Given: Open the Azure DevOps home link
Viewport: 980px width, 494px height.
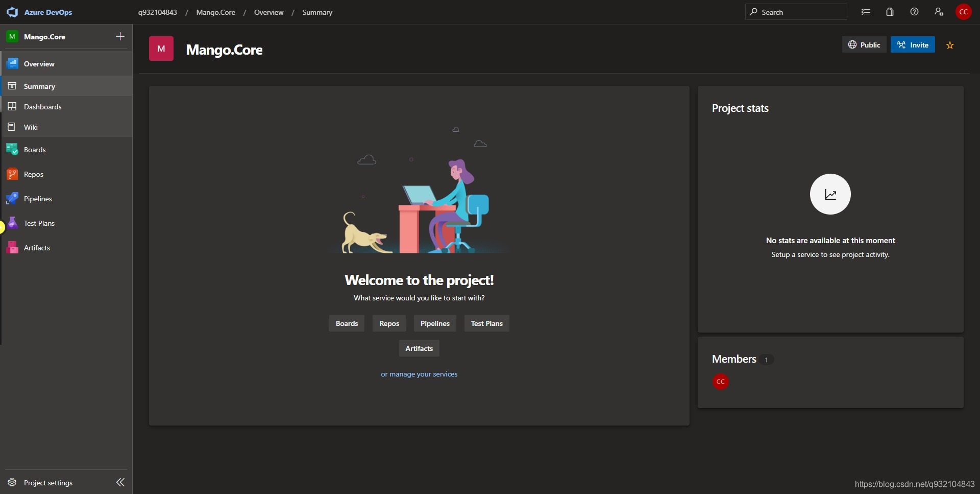Looking at the screenshot, I should point(48,12).
